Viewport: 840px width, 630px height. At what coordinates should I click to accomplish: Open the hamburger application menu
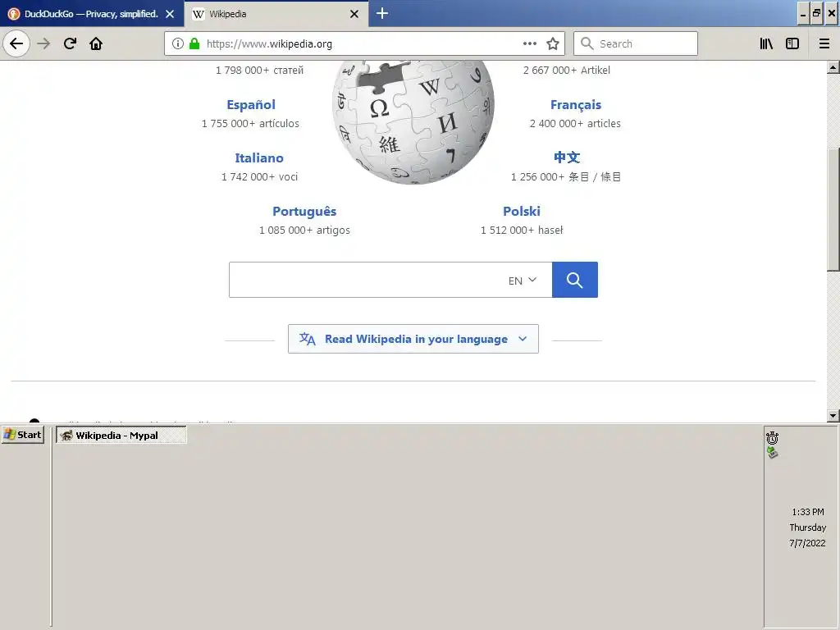[824, 43]
